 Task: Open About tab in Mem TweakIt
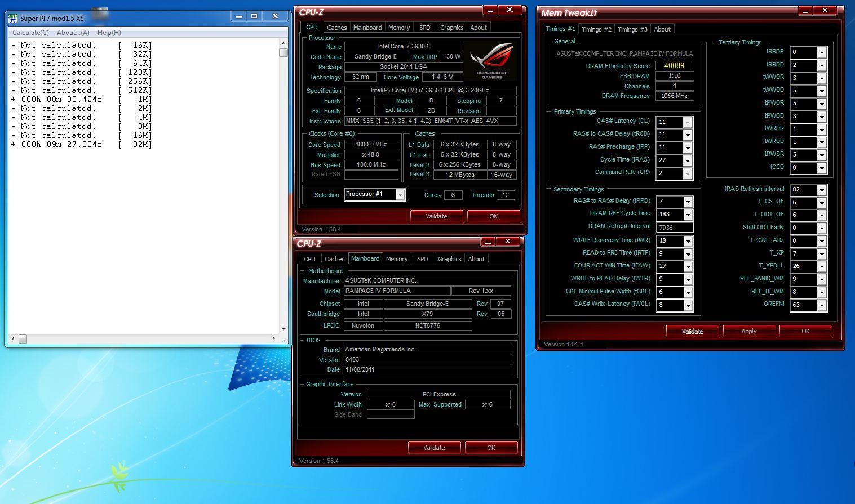pos(662,29)
